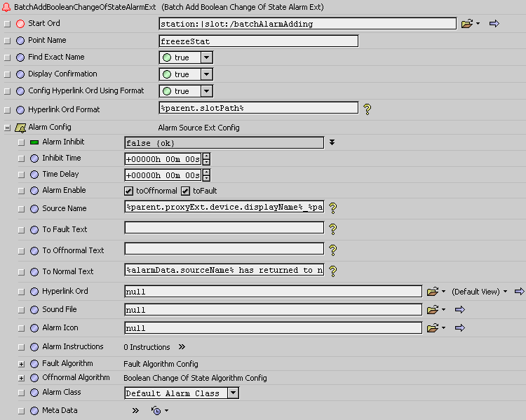This screenshot has width=526, height=420.
Task: Uncheck the toOffnormal alarm enable checkbox
Action: pyautogui.click(x=129, y=191)
